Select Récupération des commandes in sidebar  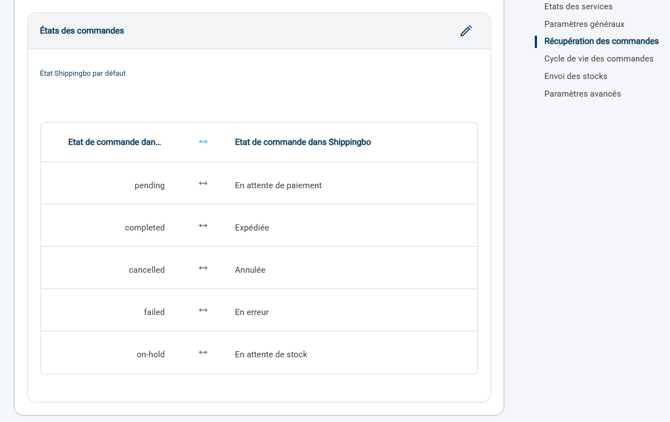601,41
